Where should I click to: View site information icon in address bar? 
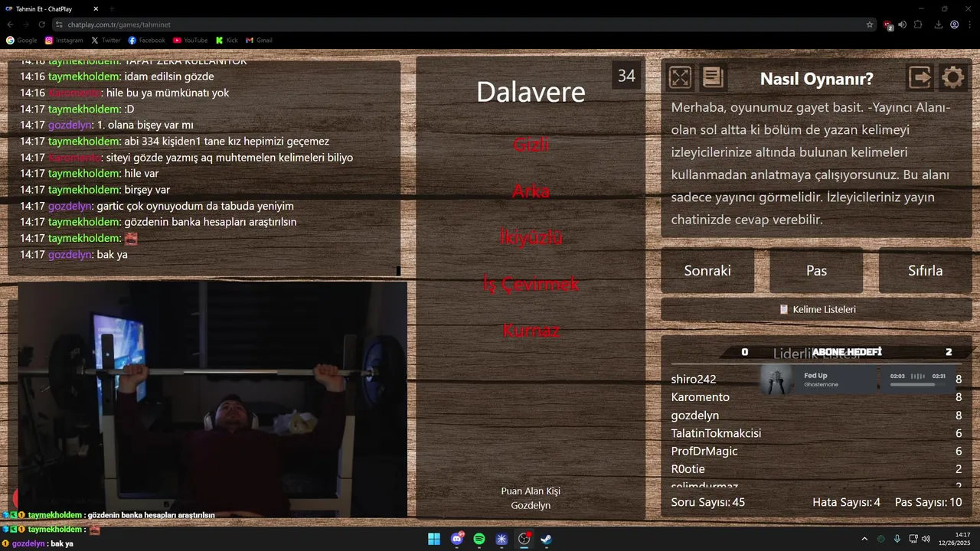tap(59, 24)
